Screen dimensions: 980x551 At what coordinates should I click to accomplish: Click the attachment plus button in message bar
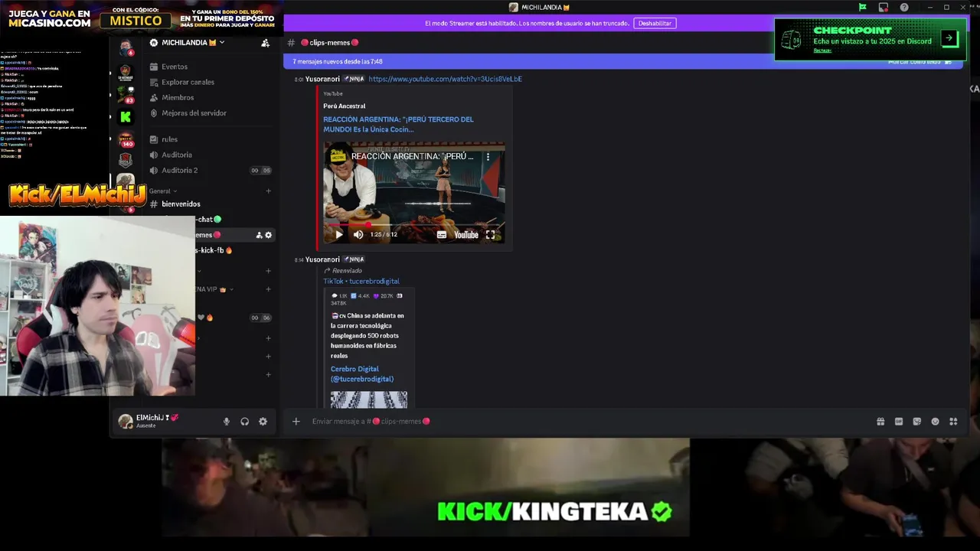296,421
